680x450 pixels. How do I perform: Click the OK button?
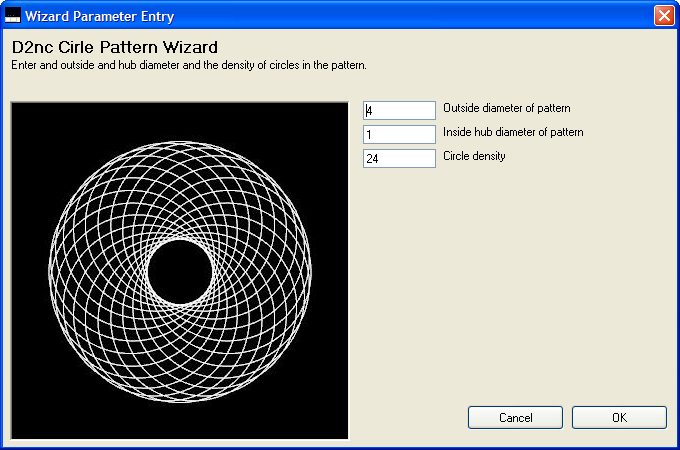tap(619, 417)
